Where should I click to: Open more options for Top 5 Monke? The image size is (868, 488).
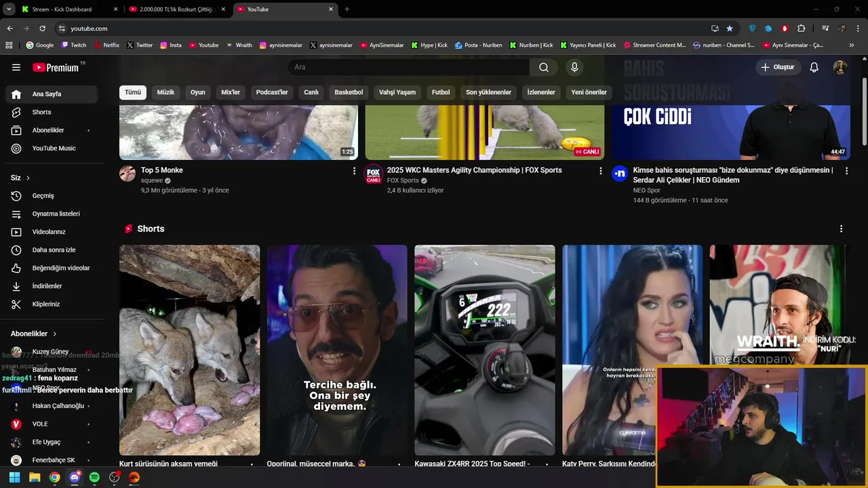click(x=354, y=171)
